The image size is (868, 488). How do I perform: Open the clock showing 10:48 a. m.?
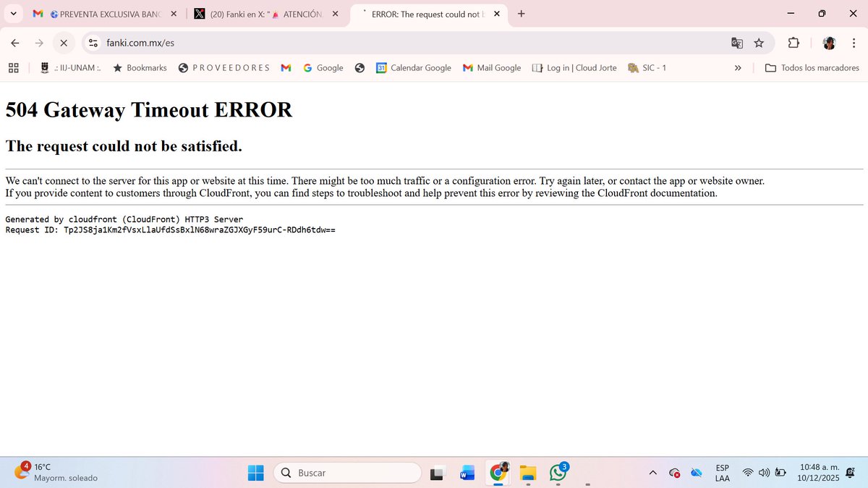820,473
